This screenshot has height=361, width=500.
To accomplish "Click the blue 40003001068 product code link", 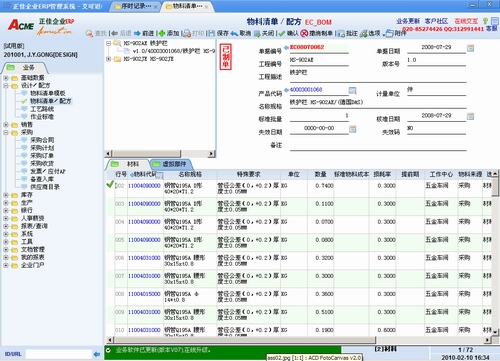I will click(306, 90).
